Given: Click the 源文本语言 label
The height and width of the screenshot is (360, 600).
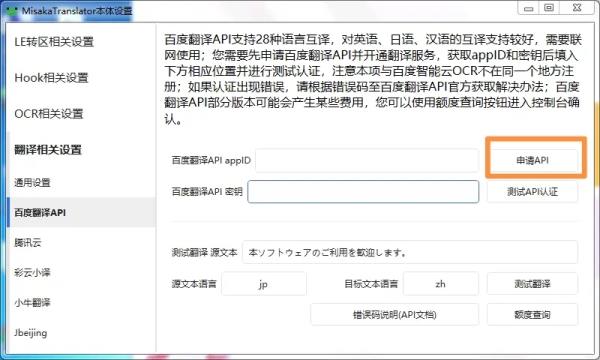Looking at the screenshot, I should point(194,284).
